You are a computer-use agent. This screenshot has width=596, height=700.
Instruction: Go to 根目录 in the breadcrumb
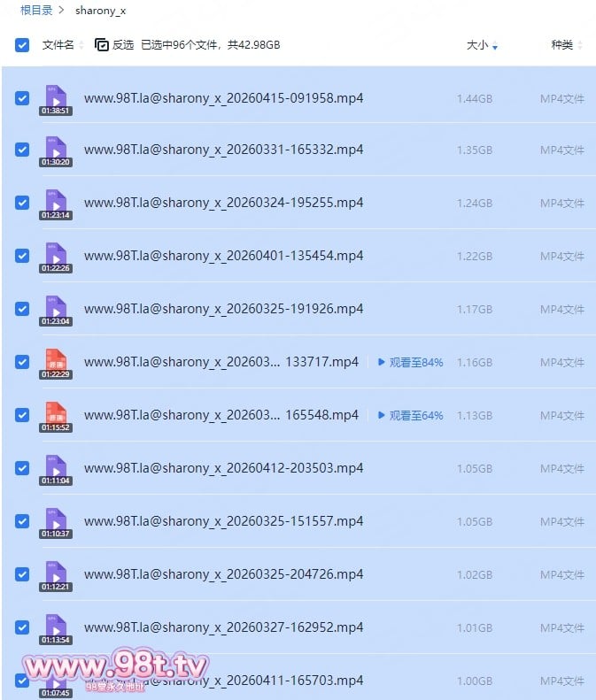point(36,11)
